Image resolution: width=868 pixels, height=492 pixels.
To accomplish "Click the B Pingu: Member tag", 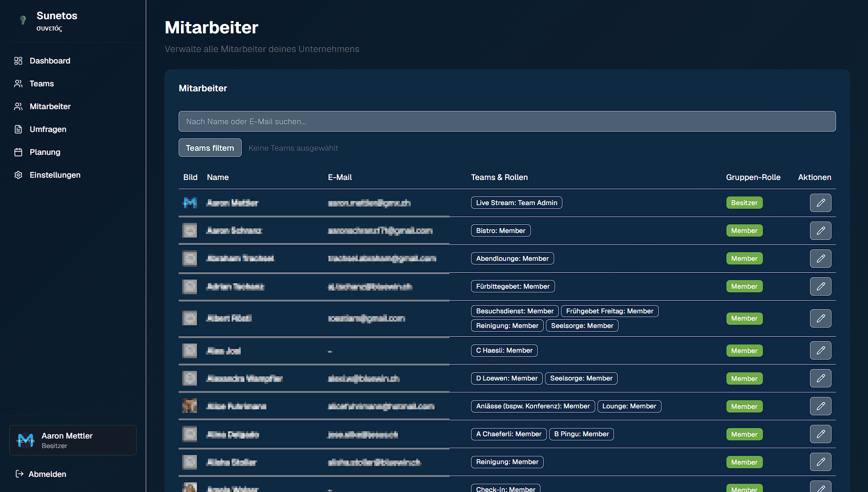I will click(582, 434).
